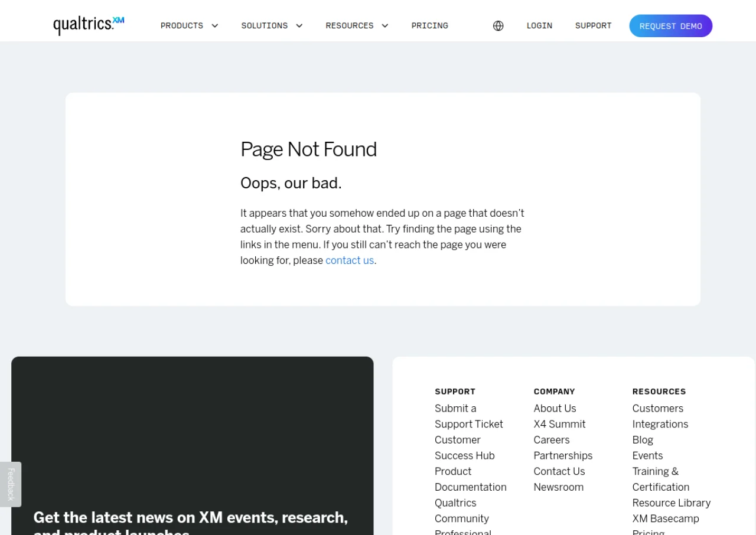
Task: Visit the X4 Summit link
Action: click(559, 424)
